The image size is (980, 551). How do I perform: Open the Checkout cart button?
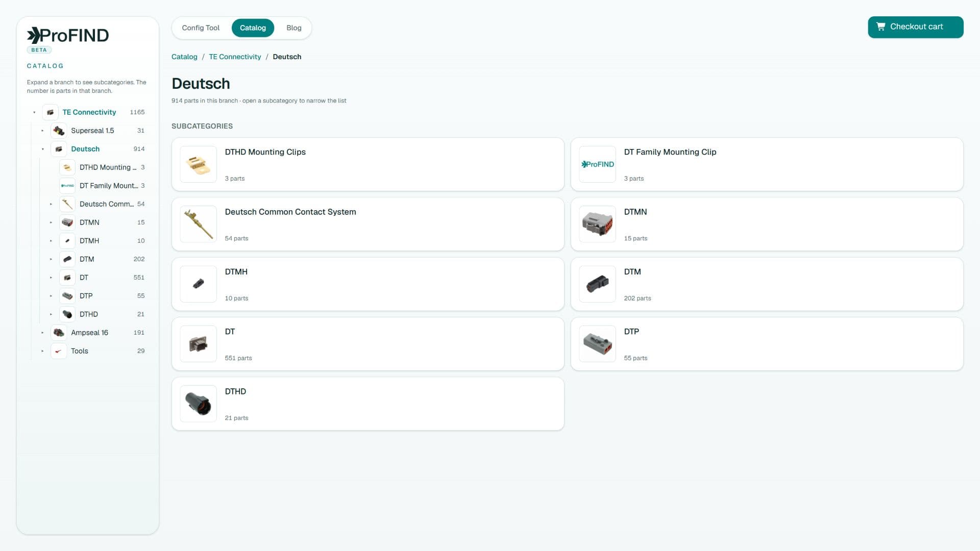(x=915, y=27)
